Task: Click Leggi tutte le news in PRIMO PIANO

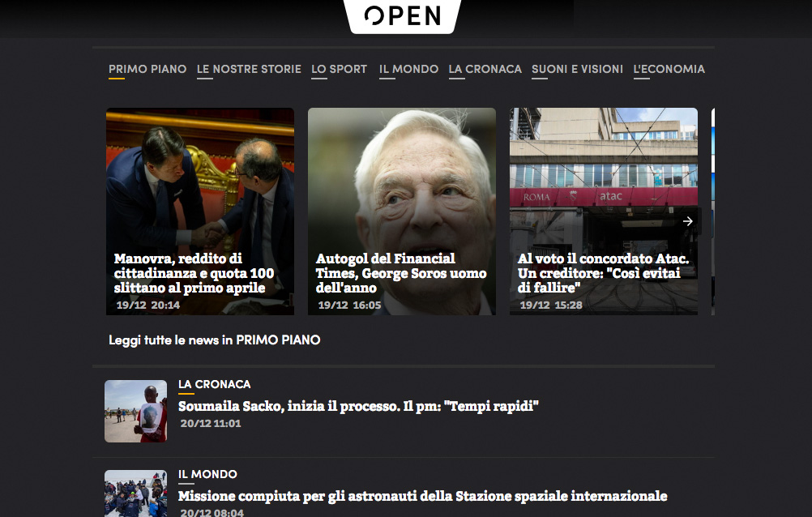Action: (215, 340)
